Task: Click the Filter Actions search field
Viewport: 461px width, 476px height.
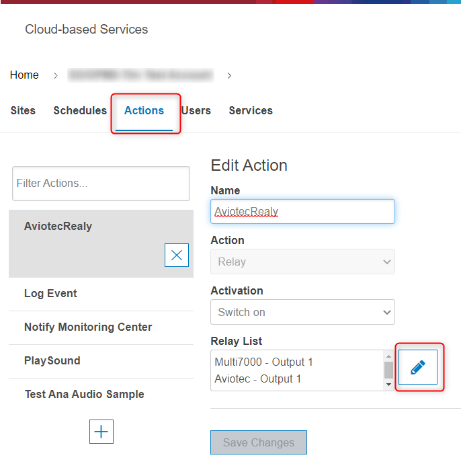Action: [x=101, y=184]
